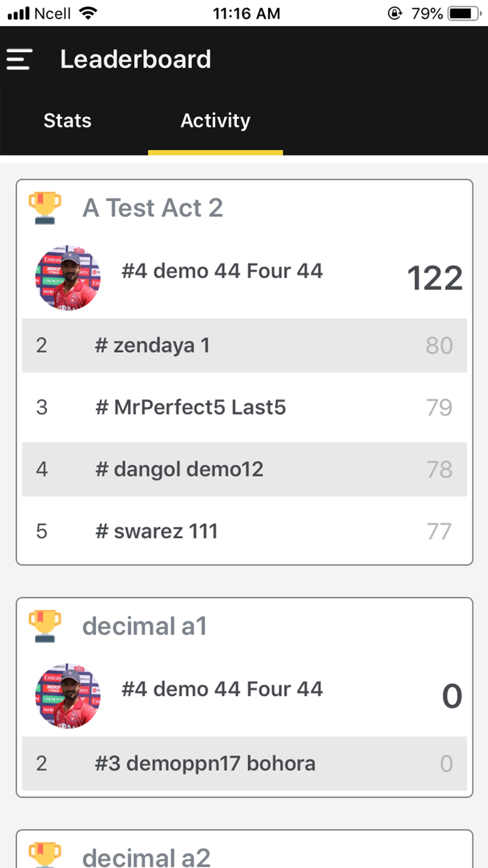Tap the Wi-Fi status icon
Viewport: 488px width, 868px height.
(x=88, y=13)
